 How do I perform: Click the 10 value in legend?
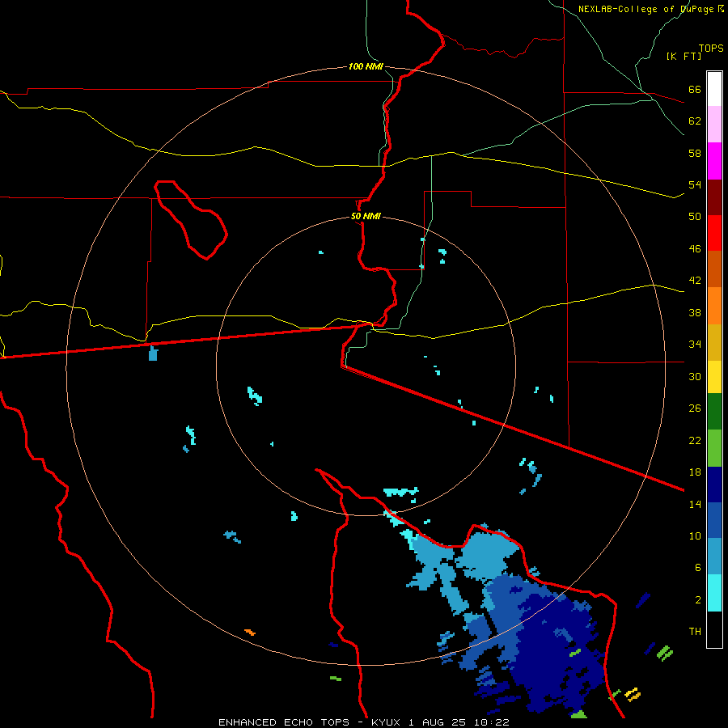pyautogui.click(x=695, y=535)
